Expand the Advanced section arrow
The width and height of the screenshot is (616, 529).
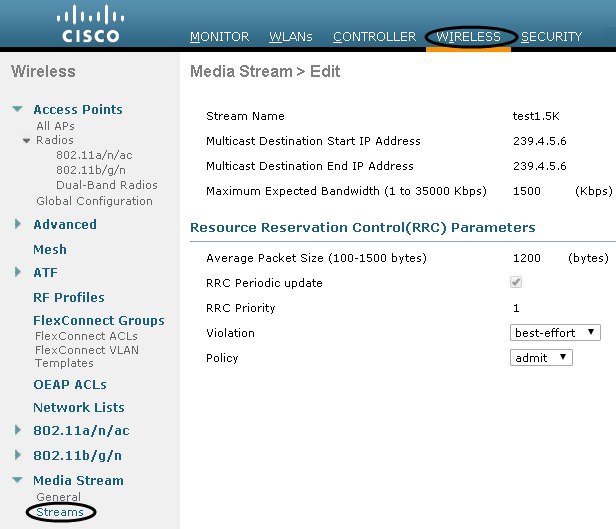tap(18, 224)
